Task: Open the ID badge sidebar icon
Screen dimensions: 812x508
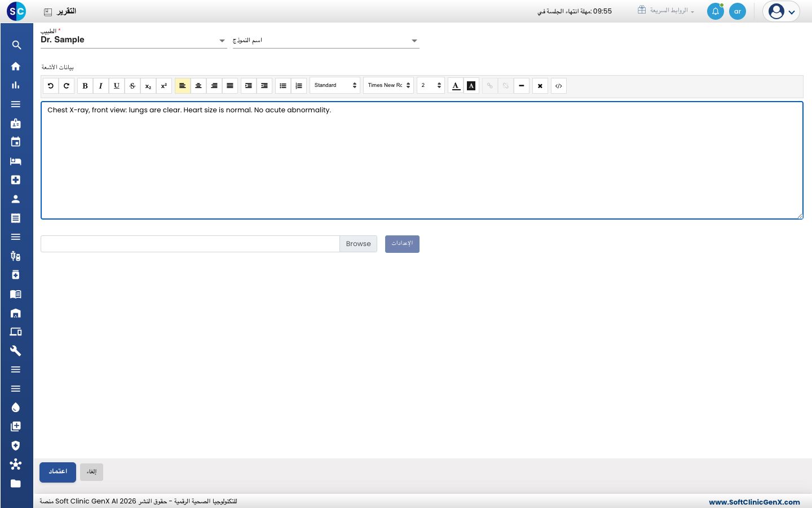Action: click(x=16, y=123)
